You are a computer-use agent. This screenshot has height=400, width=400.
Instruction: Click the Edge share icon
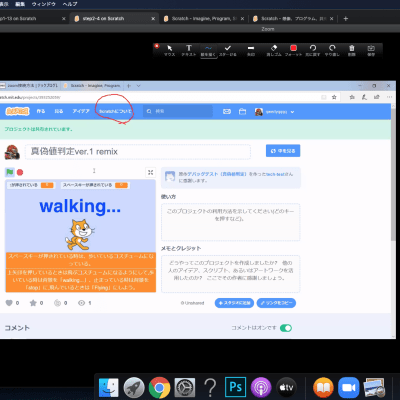377,97
